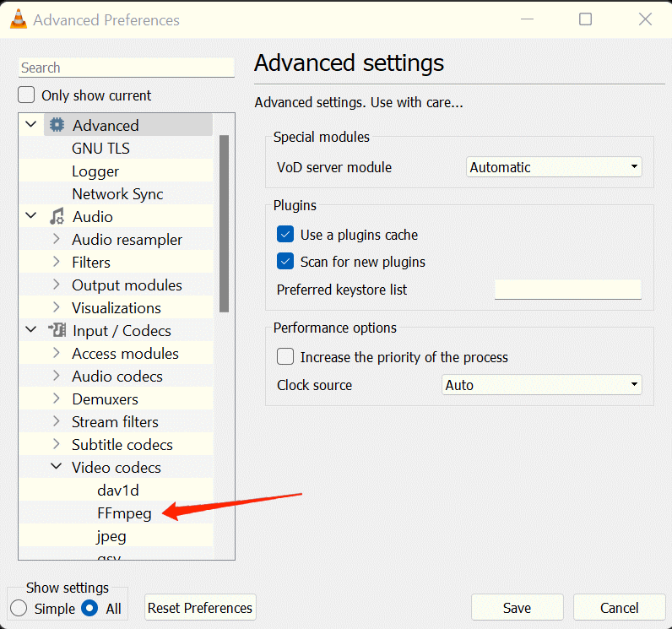Select jpeg under Video codecs

point(111,536)
